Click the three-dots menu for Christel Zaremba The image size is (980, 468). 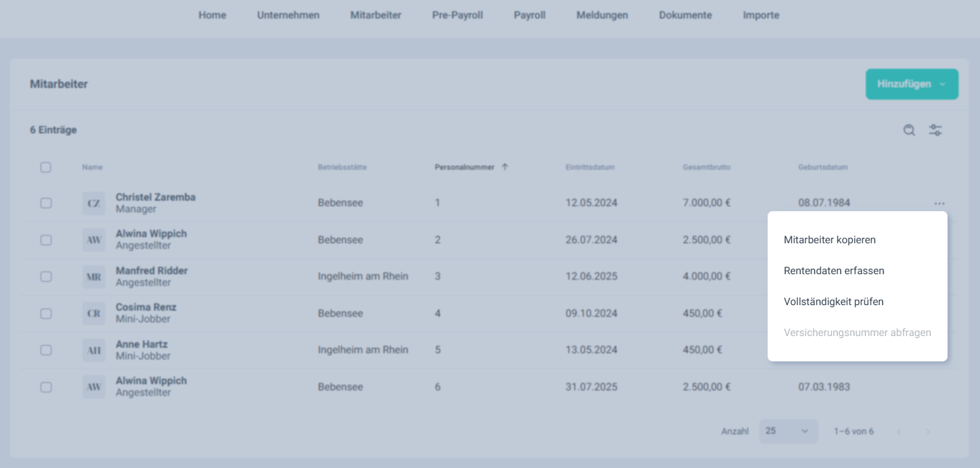(x=939, y=203)
